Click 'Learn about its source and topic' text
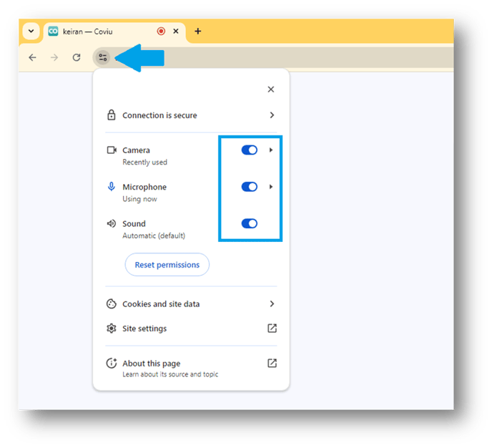492x448 pixels. (x=170, y=374)
